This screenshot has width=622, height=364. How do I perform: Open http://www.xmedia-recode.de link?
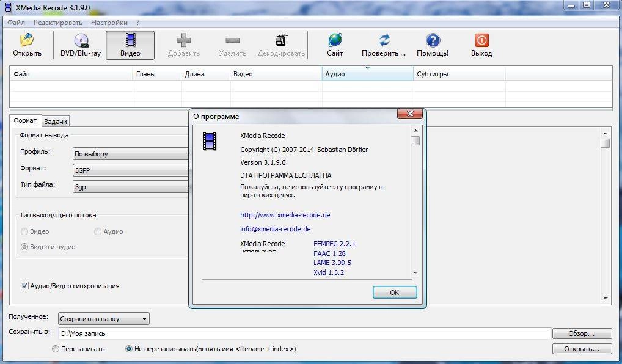(285, 215)
